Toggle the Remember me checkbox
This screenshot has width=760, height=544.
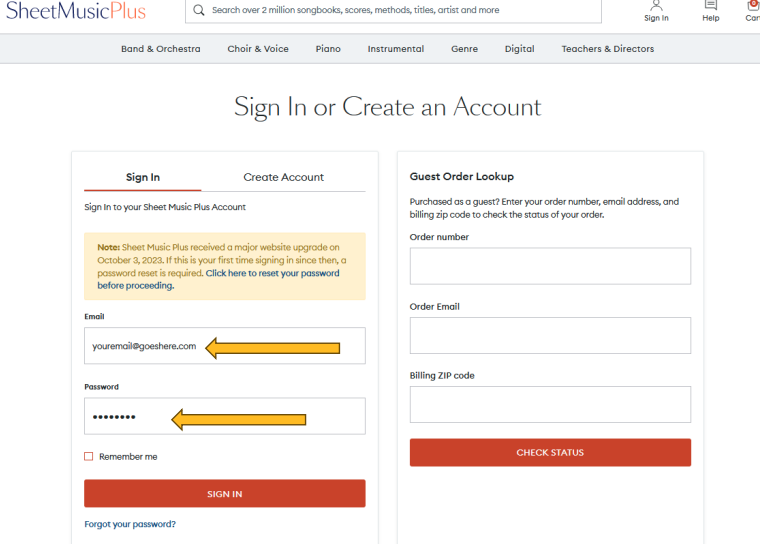[89, 457]
